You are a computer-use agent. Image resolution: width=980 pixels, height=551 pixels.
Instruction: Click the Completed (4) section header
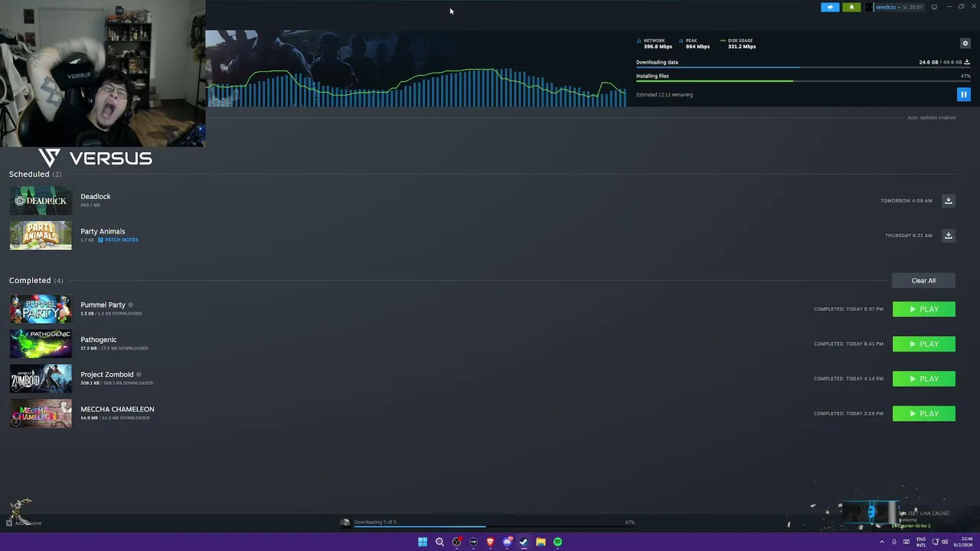[x=36, y=281]
